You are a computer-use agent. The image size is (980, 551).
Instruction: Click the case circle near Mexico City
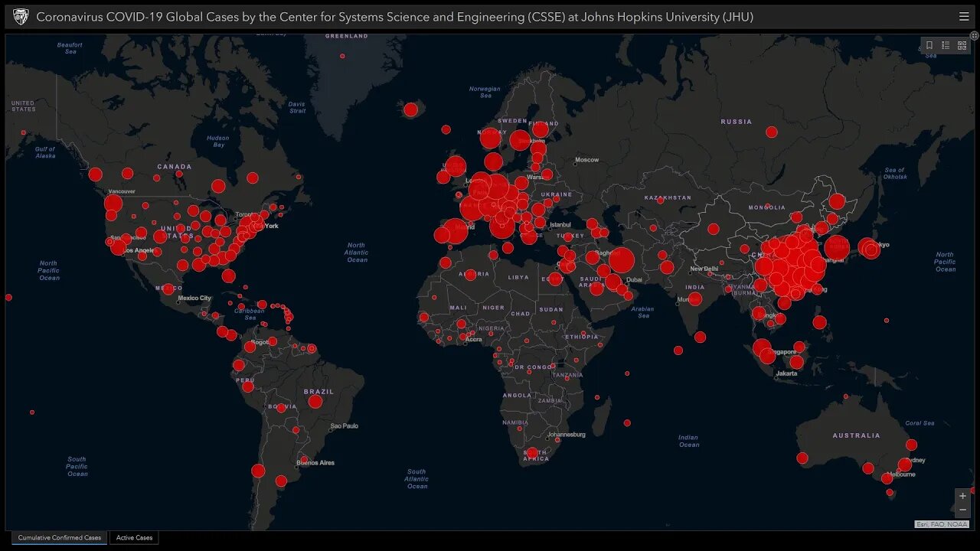[x=168, y=289]
